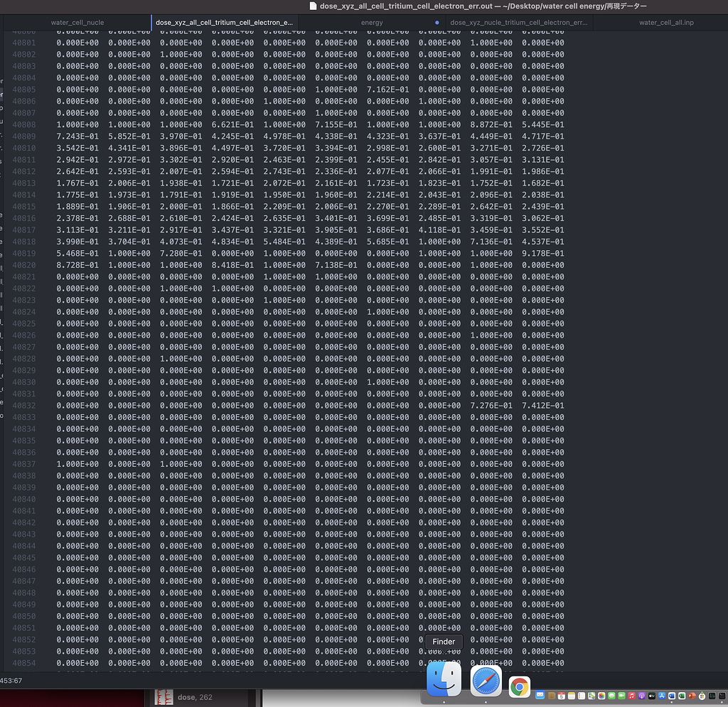Image resolution: width=728 pixels, height=707 pixels.
Task: Open Microsoft PowerPoint from the dock
Action: point(692,696)
